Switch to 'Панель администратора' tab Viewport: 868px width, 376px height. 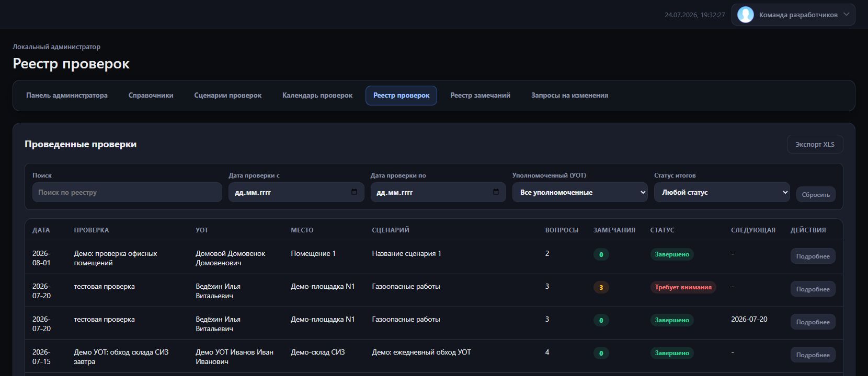point(67,96)
